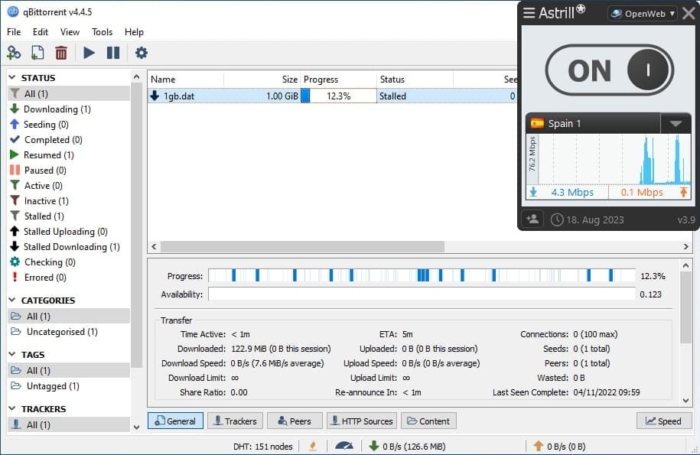Click torrent list right scroll arrow

tap(686, 246)
